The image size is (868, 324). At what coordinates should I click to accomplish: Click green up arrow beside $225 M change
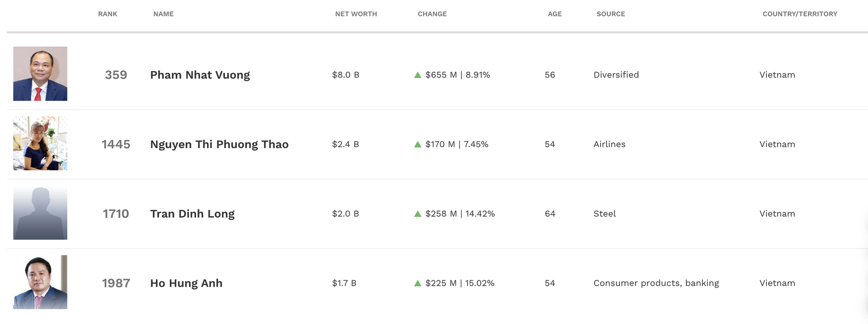418,283
